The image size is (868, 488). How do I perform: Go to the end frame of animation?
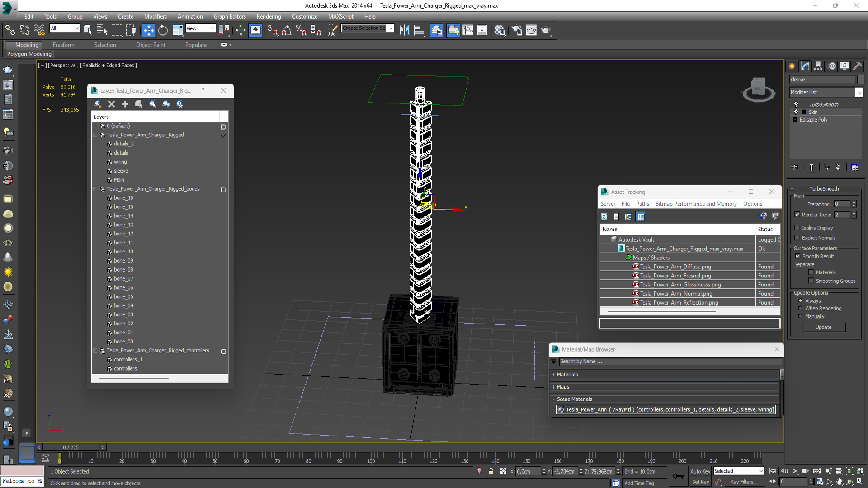pos(816,471)
